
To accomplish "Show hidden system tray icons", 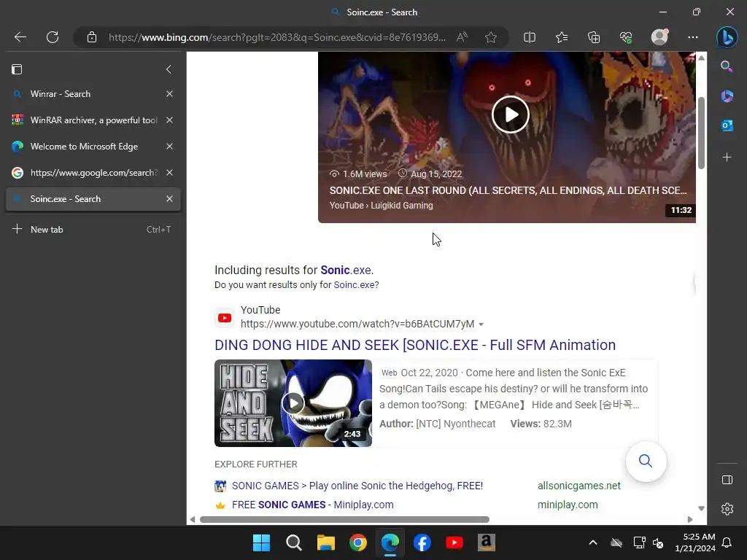I will (592, 542).
